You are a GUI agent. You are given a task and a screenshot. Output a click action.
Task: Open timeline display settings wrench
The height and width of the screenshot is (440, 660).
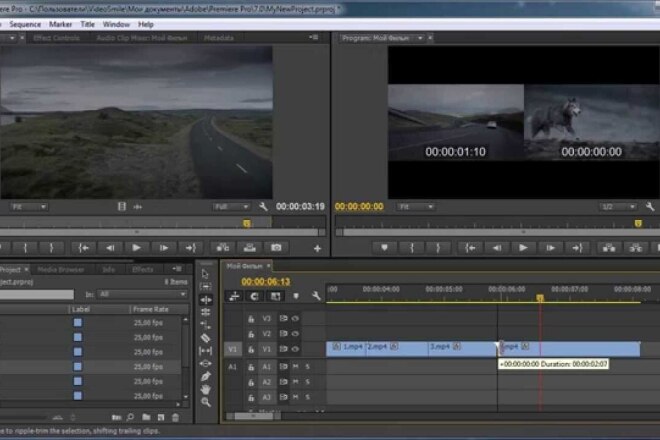pos(316,296)
